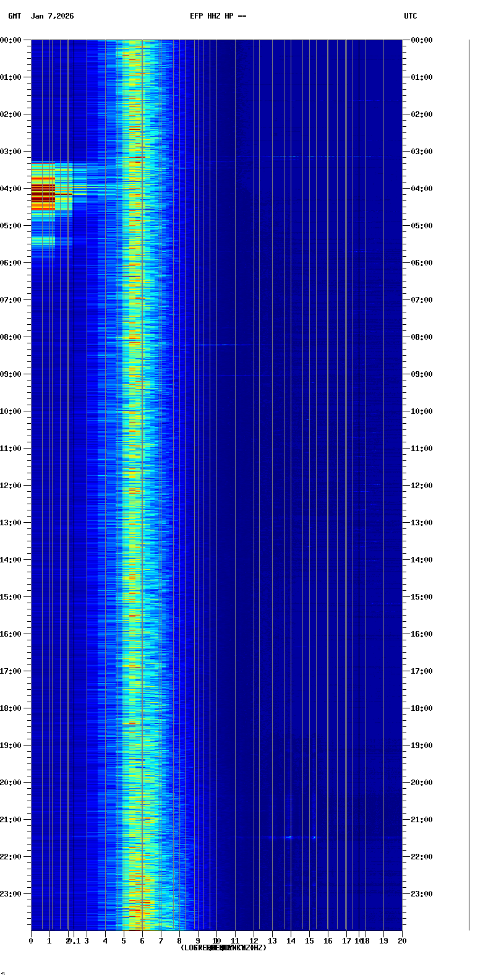
Task: Click the 14 tick on the frequency axis
Action: (291, 941)
